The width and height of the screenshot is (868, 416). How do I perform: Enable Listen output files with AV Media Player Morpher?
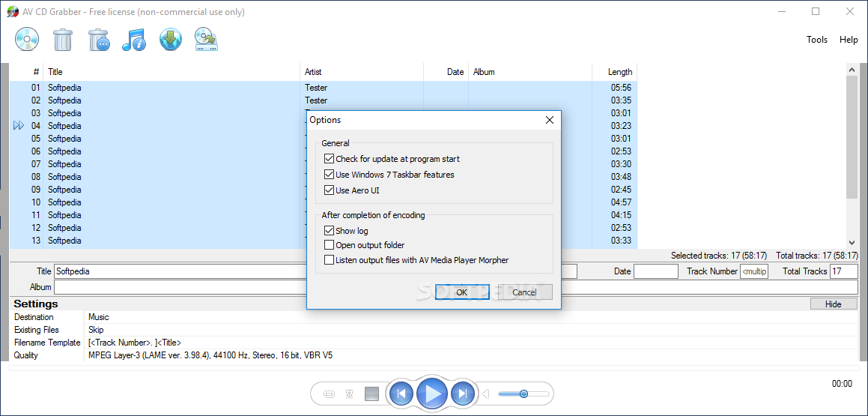coord(330,260)
